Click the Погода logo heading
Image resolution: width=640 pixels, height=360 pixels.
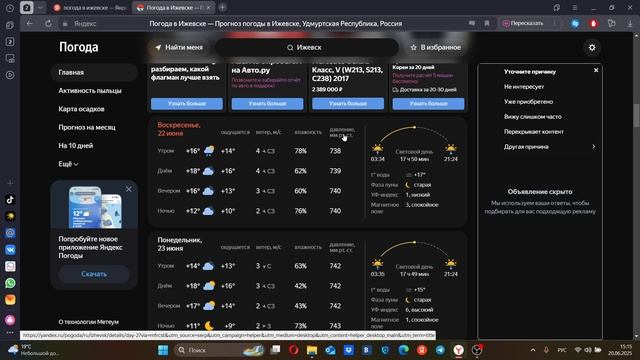coord(78,47)
